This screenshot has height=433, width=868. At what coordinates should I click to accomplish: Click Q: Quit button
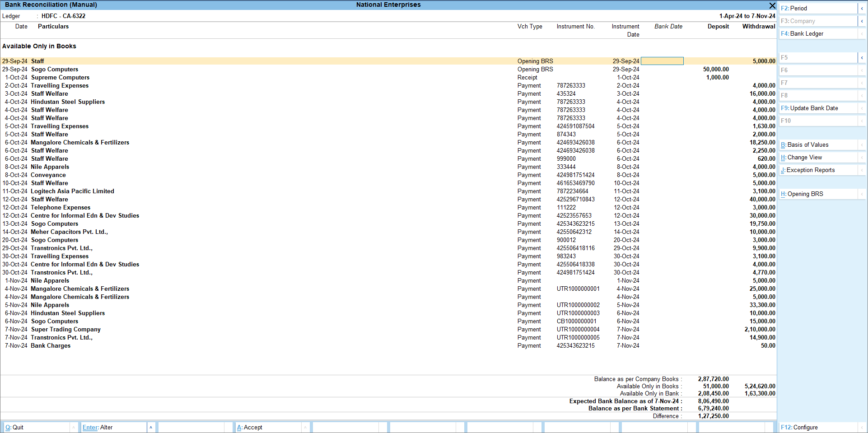[37, 427]
